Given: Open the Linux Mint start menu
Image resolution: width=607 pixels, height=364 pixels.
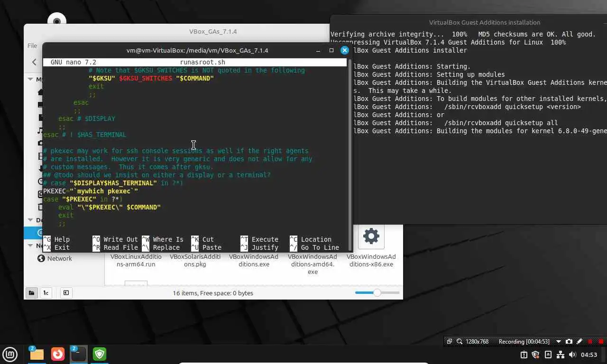Looking at the screenshot, I should (x=10, y=354).
